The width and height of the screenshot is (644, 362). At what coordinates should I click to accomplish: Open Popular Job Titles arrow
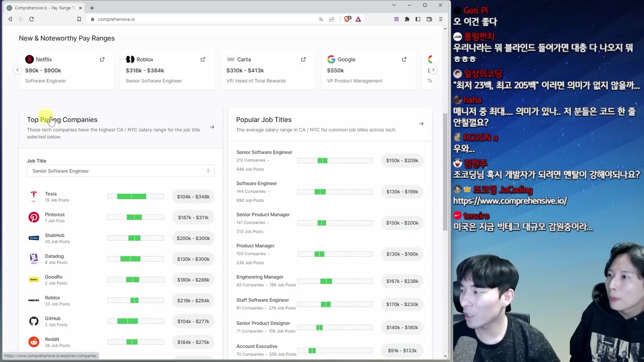point(421,124)
